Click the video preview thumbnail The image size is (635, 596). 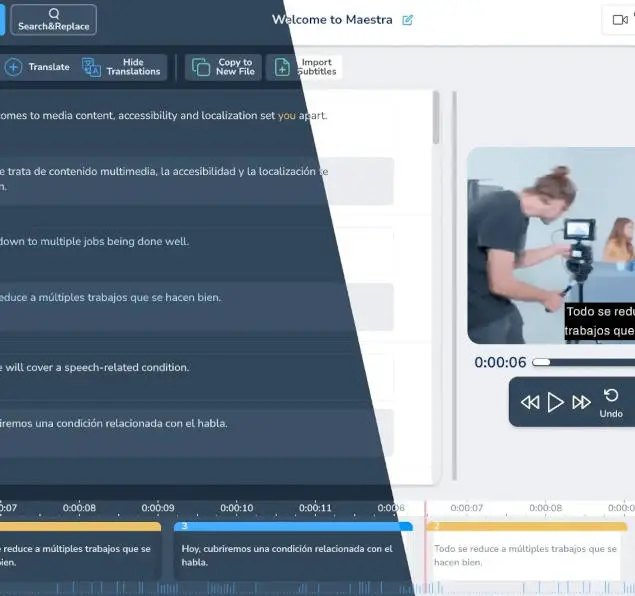point(551,245)
